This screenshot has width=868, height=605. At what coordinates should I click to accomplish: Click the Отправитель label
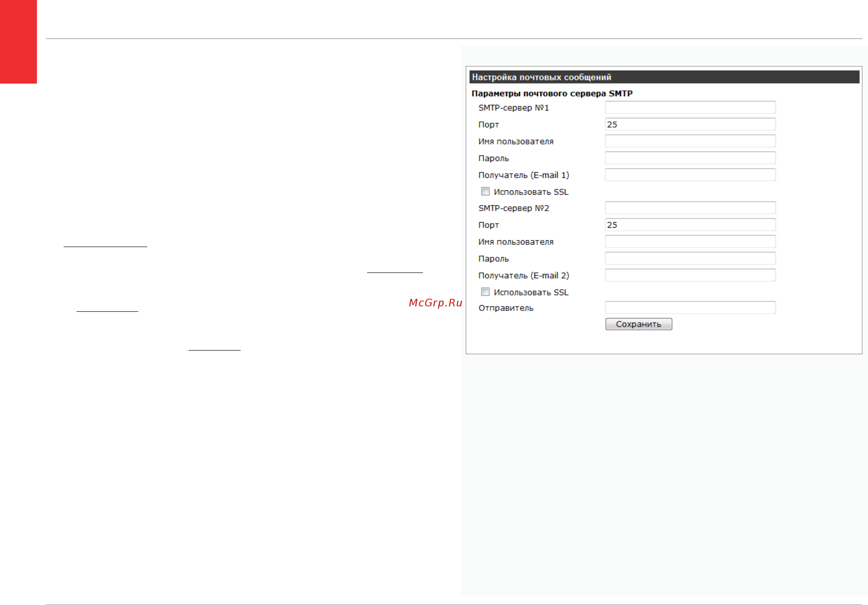pos(506,308)
